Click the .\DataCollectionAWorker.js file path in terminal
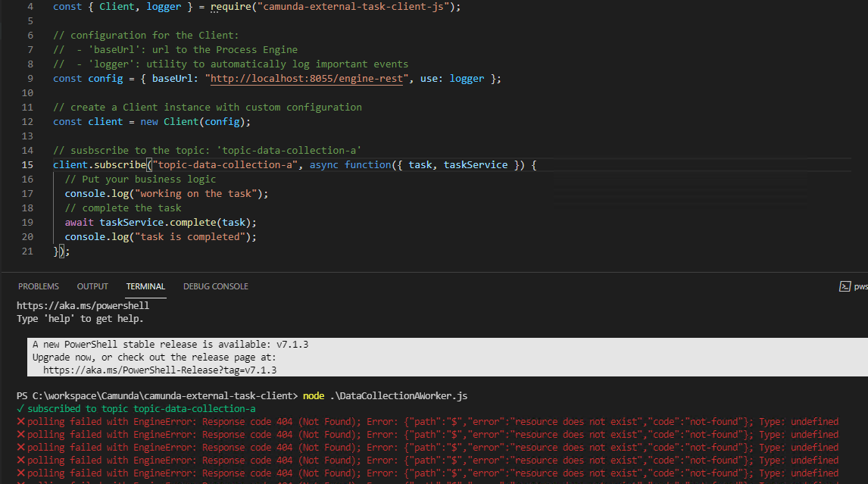The height and width of the screenshot is (484, 868). [398, 396]
